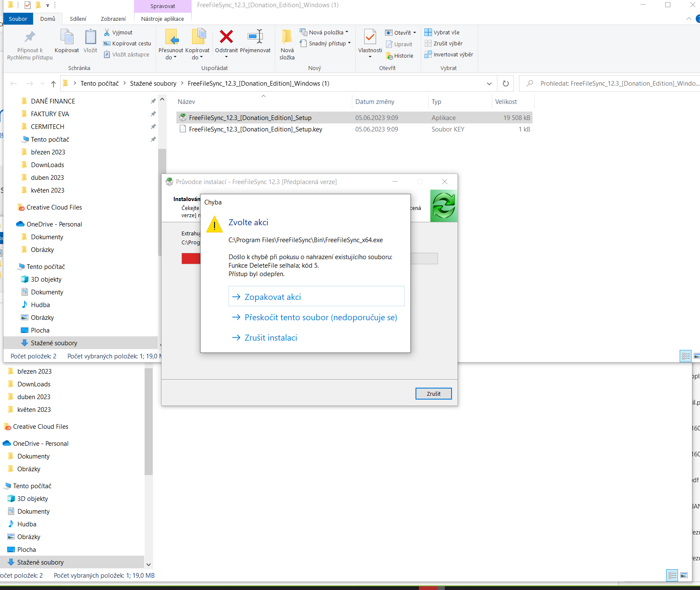Viewport: 700px width, 590px height.
Task: Click the "Soubor KEY" type cell
Action: (x=448, y=129)
